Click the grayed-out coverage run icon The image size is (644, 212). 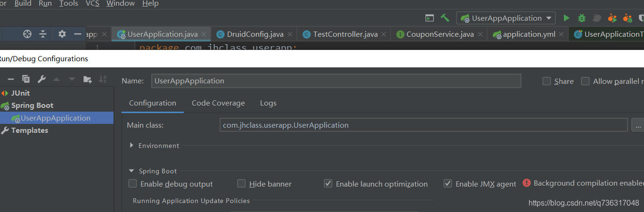597,18
